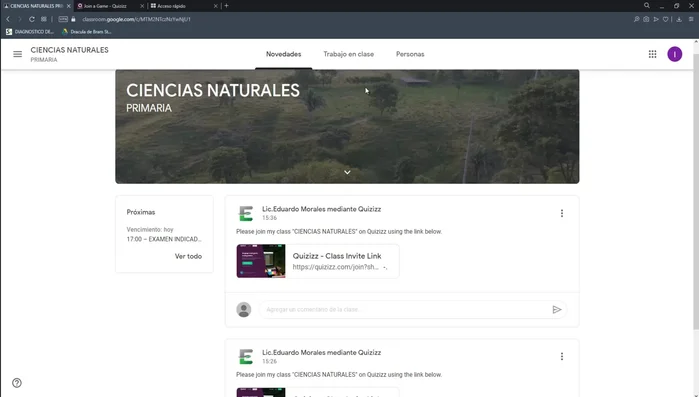Screen dimensions: 699x397
Task: Open the browser snapshot camera icon
Action: [x=646, y=19]
